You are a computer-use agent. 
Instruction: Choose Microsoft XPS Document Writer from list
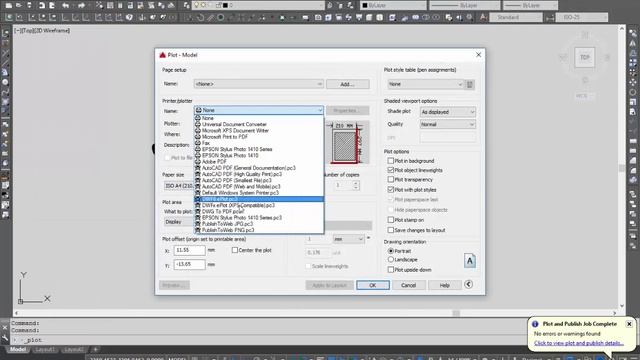pyautogui.click(x=235, y=131)
